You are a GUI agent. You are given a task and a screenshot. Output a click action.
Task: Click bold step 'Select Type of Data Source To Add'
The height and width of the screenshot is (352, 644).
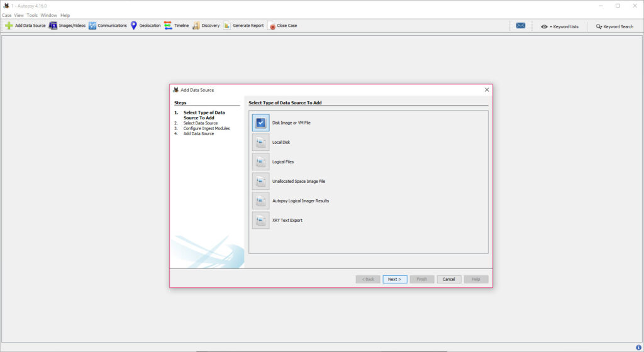(204, 115)
